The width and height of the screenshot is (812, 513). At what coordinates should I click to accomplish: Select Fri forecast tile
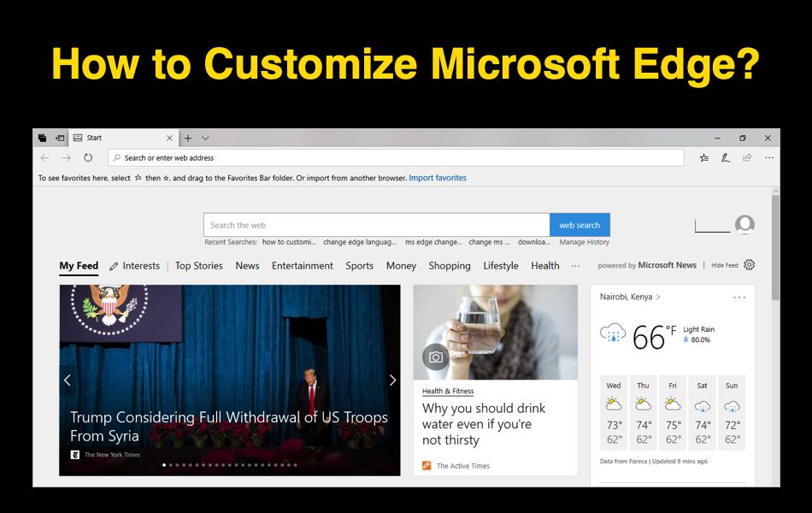point(673,412)
